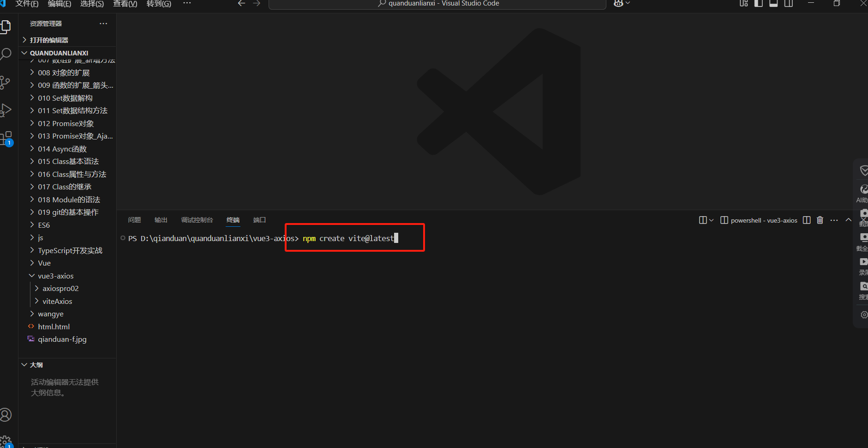Viewport: 868px width, 448px height.
Task: Open the Accounts menu icon
Action: click(x=6, y=415)
